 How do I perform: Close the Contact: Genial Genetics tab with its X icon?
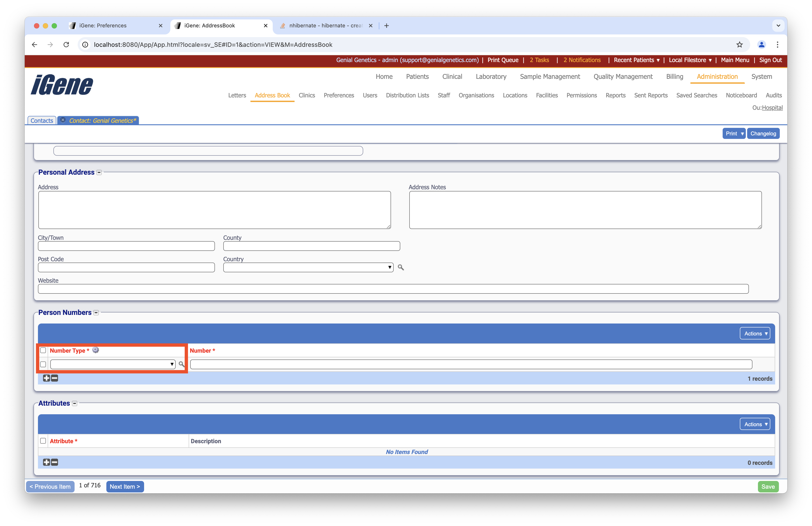click(x=63, y=120)
